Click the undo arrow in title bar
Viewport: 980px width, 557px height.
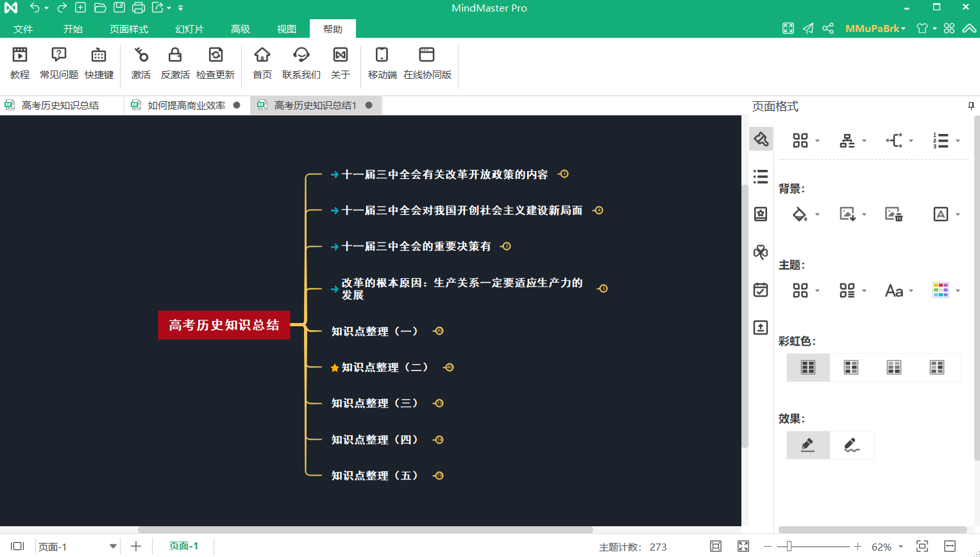[35, 8]
